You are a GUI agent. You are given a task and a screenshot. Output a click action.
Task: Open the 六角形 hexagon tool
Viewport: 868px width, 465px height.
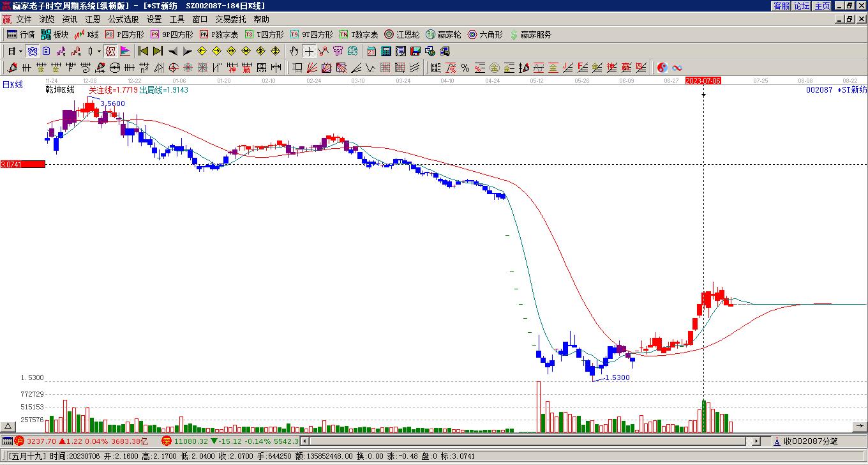[x=485, y=34]
